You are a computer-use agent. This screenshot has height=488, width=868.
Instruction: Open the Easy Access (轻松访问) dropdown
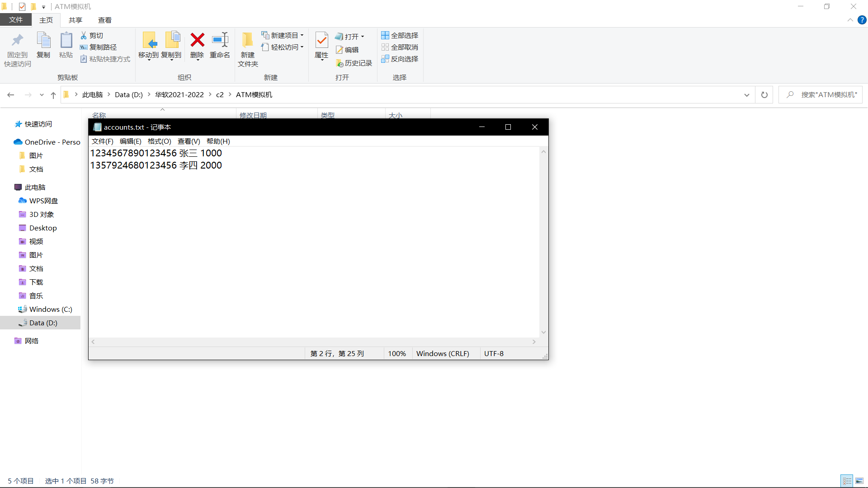click(283, 47)
